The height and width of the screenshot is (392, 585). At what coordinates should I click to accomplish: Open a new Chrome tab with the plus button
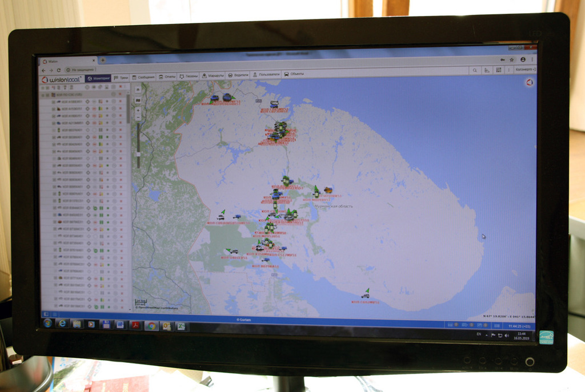(x=103, y=60)
